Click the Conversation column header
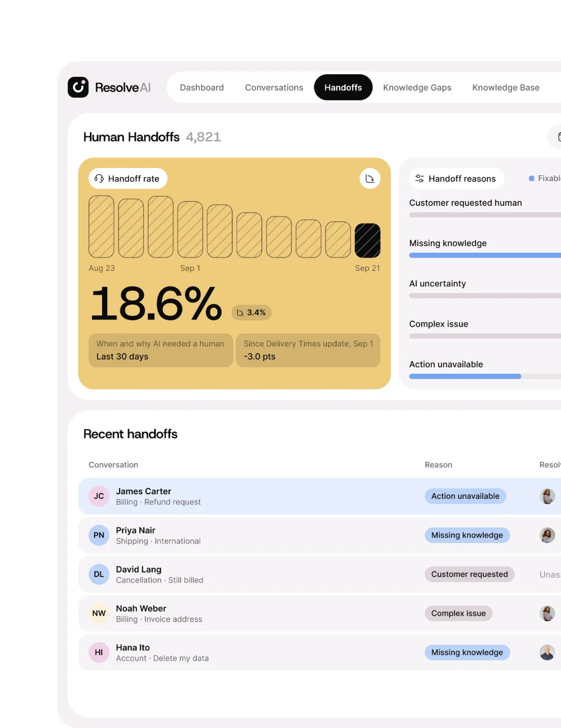The image size is (561, 728). (x=113, y=465)
